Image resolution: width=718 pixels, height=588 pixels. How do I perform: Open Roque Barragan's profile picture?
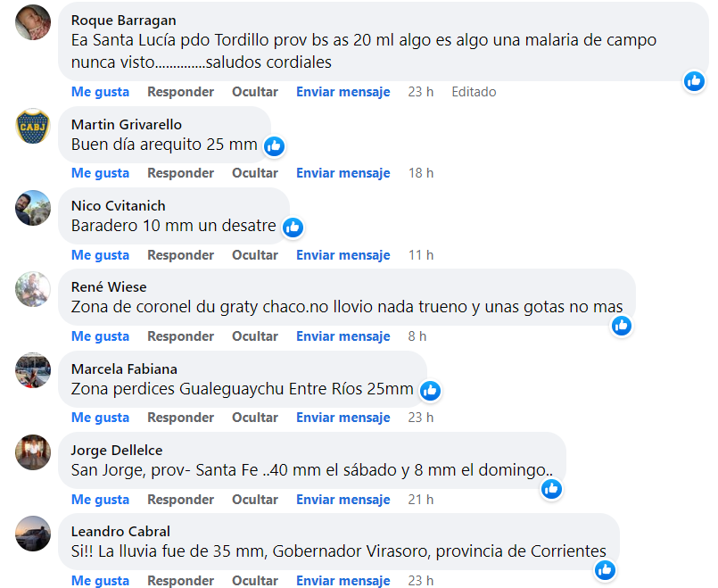[34, 21]
